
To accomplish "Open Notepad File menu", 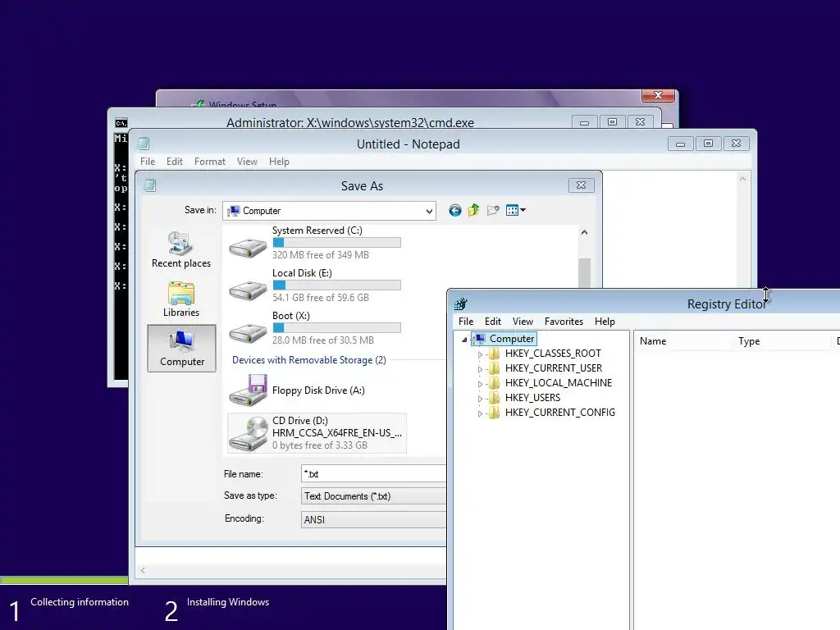I will click(148, 162).
